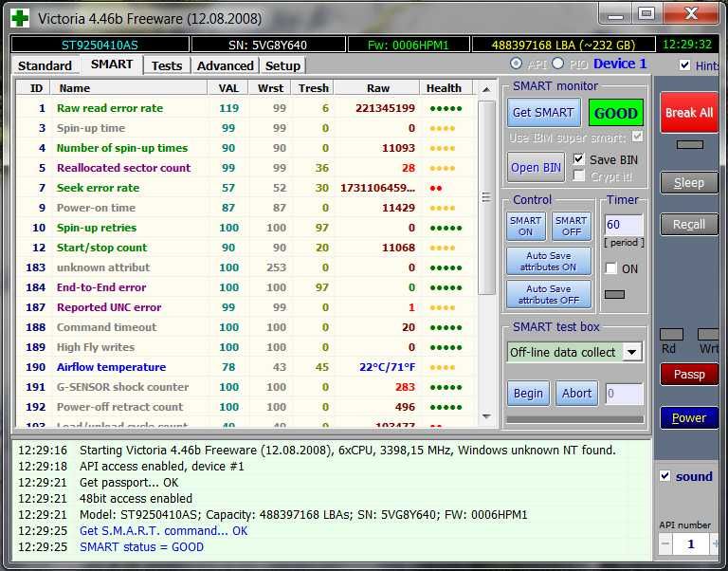
Task: Click the Rd indicator light
Action: pos(671,334)
